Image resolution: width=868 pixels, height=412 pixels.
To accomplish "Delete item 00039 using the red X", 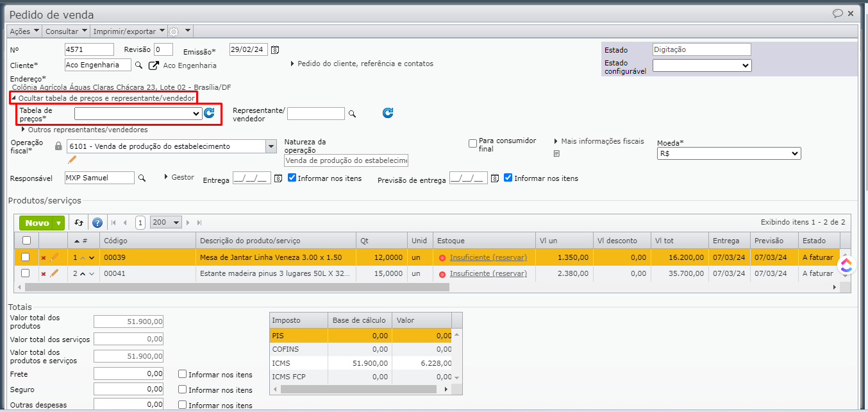I will (x=44, y=257).
